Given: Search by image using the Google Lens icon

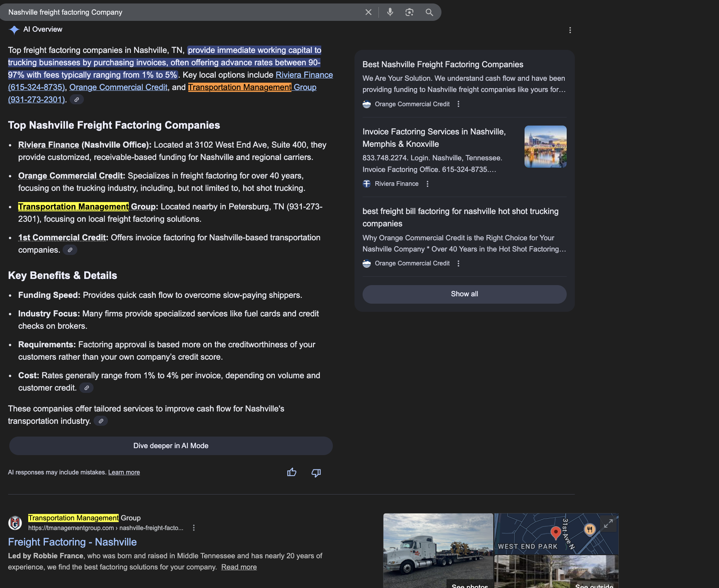Looking at the screenshot, I should [409, 12].
